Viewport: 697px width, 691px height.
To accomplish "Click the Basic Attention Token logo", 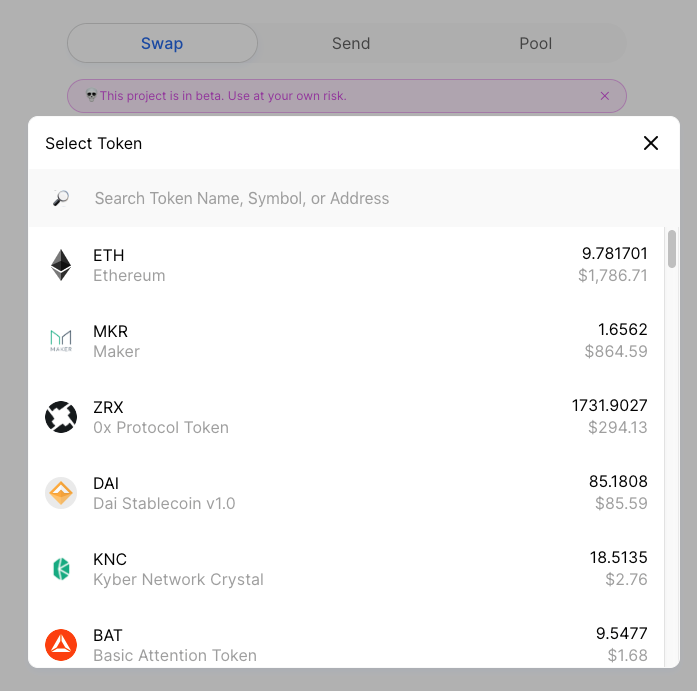I will [61, 645].
